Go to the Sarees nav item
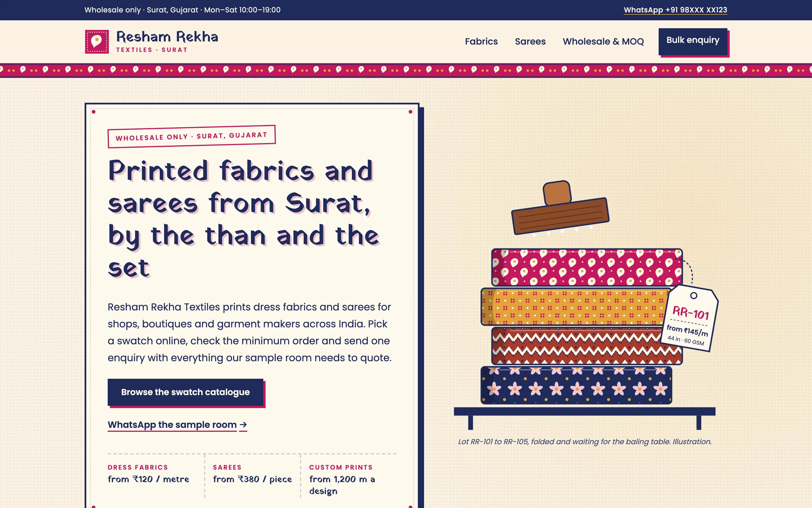The width and height of the screenshot is (812, 508). coord(530,41)
